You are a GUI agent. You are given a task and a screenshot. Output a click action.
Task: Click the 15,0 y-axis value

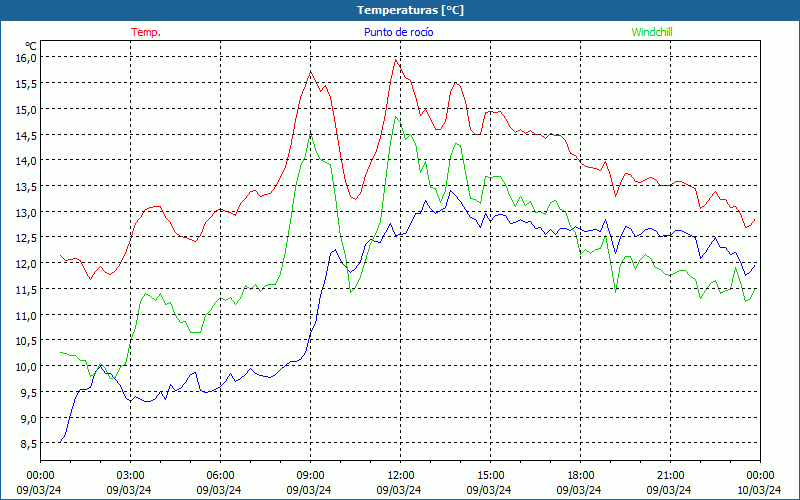pos(26,109)
